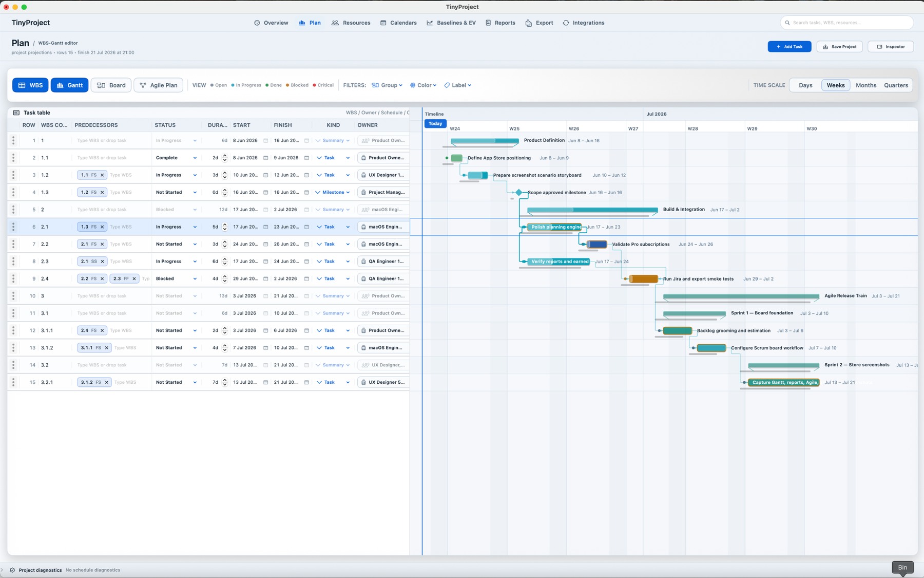Image resolution: width=924 pixels, height=578 pixels.
Task: Click predecessor input on row 2
Action: (112, 158)
